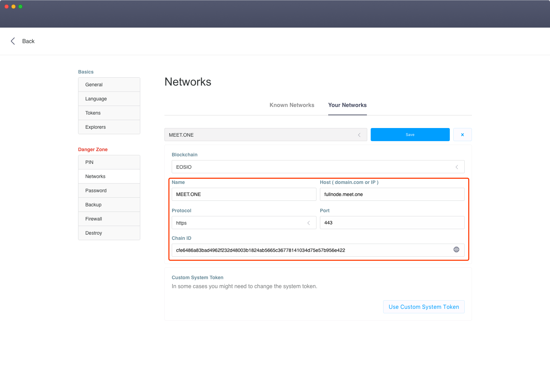This screenshot has height=392, width=550.
Task: Open the Tokens settings section
Action: pyautogui.click(x=109, y=113)
